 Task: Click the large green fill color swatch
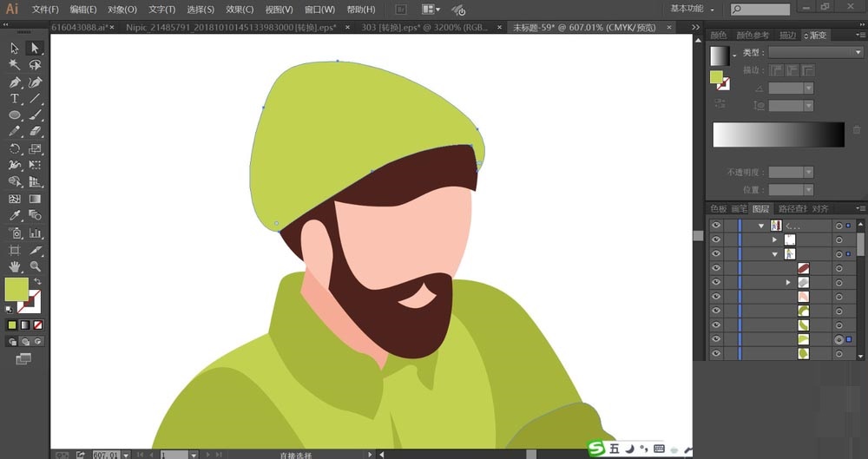point(16,289)
